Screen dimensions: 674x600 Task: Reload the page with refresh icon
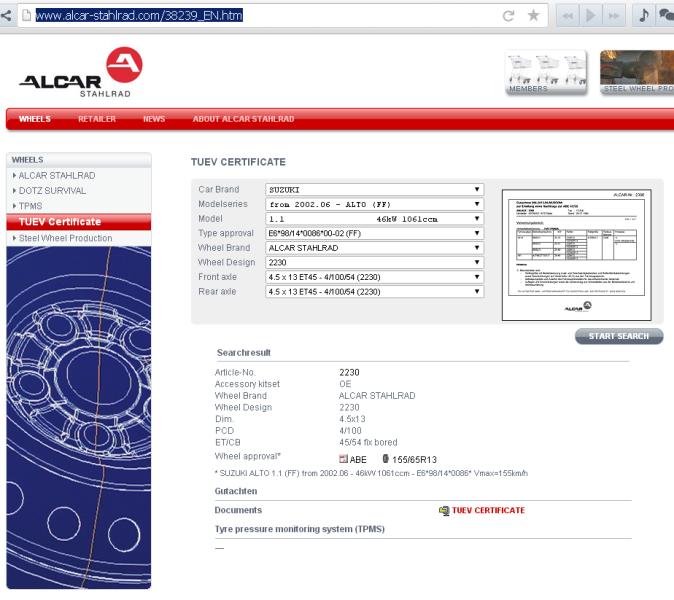(508, 15)
